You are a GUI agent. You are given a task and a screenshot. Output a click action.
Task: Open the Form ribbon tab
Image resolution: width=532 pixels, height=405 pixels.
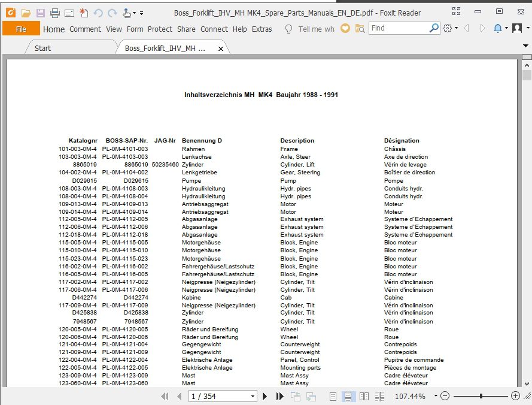coord(135,29)
